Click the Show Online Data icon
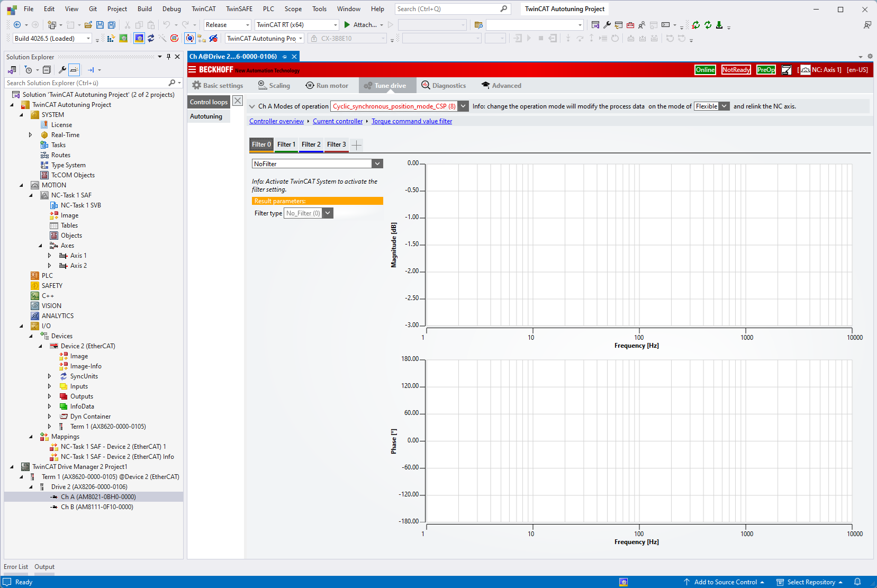 (190, 38)
